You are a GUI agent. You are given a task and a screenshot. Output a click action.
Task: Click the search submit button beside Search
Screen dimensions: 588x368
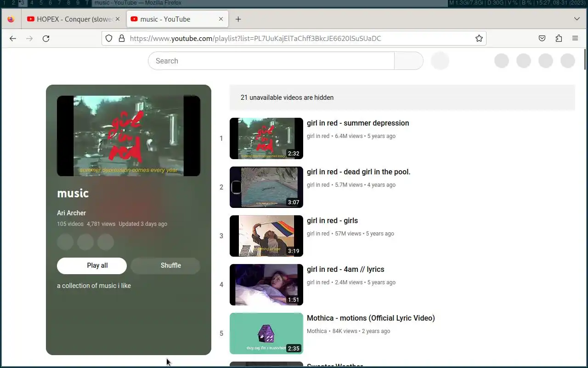click(408, 61)
